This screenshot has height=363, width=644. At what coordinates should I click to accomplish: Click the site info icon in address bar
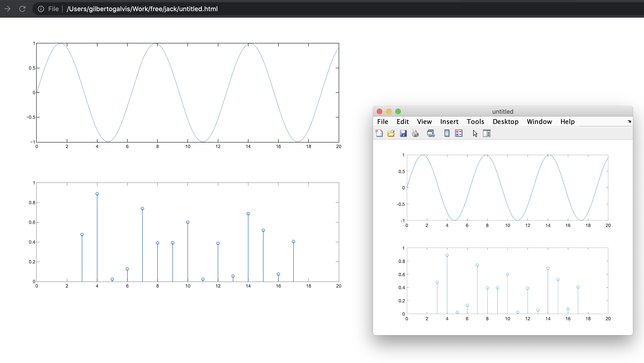click(41, 9)
